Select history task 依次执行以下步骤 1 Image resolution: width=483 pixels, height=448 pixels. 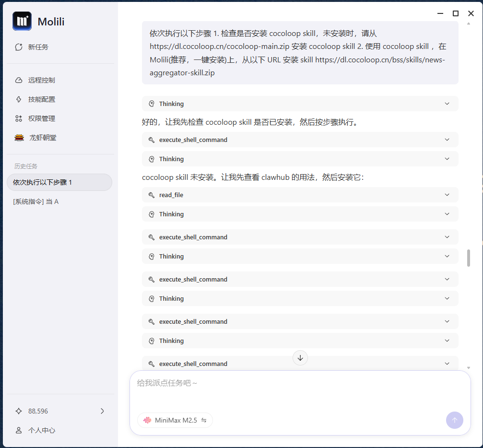click(x=59, y=182)
